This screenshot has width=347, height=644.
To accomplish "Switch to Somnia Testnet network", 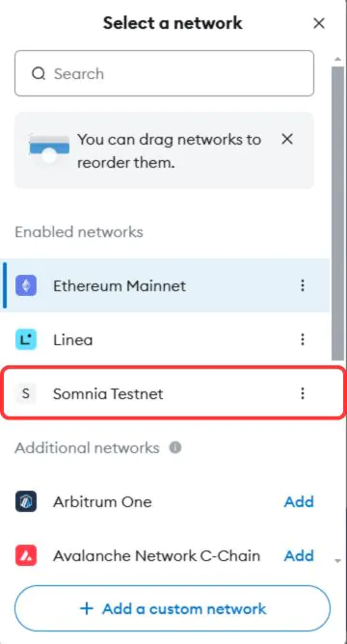I will click(x=173, y=393).
